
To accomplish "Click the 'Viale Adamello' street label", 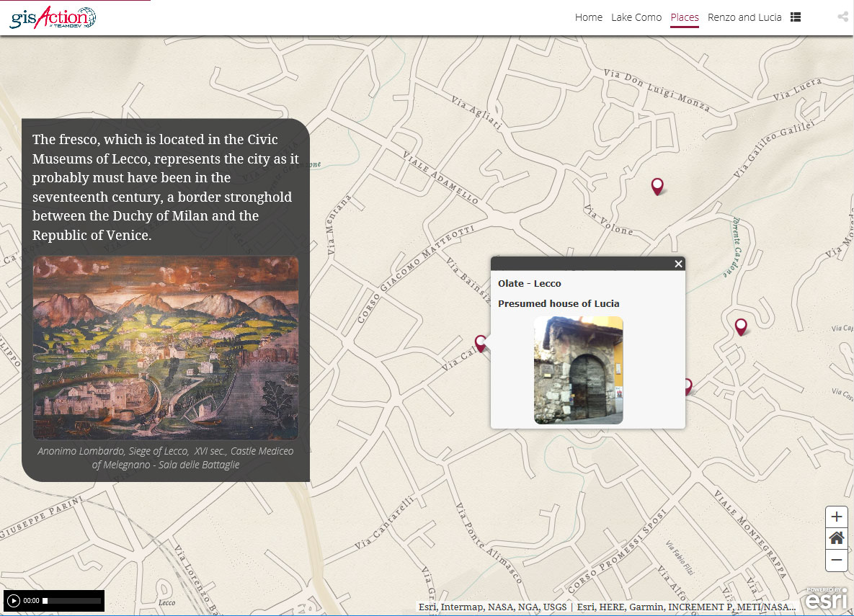I will [x=440, y=177].
